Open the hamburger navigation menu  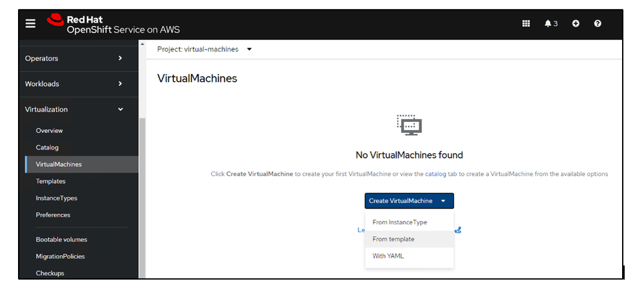30,24
